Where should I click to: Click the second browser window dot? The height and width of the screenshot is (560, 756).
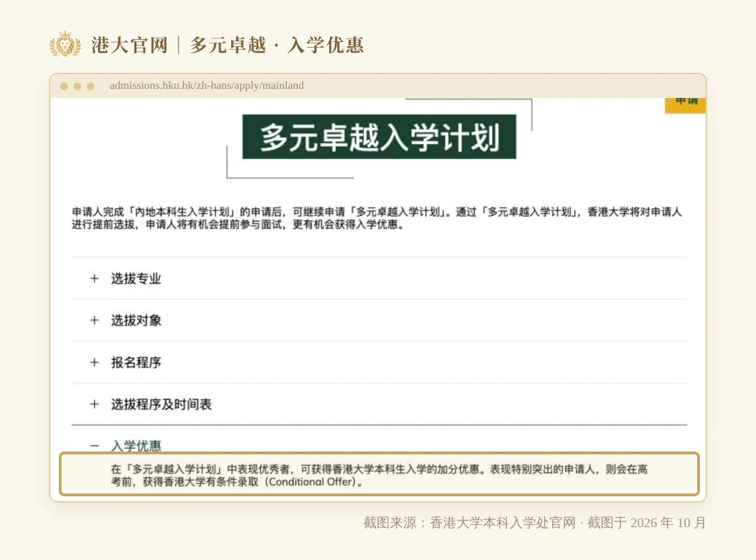pyautogui.click(x=77, y=86)
